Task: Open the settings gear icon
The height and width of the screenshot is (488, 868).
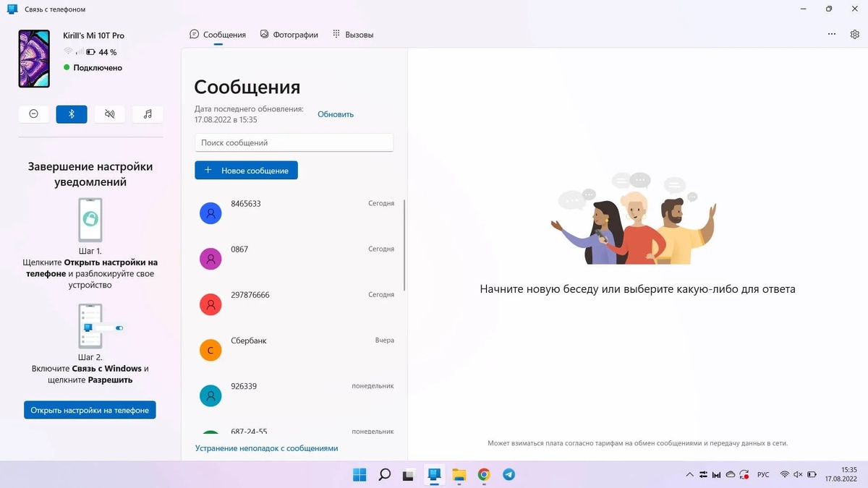Action: coord(855,34)
